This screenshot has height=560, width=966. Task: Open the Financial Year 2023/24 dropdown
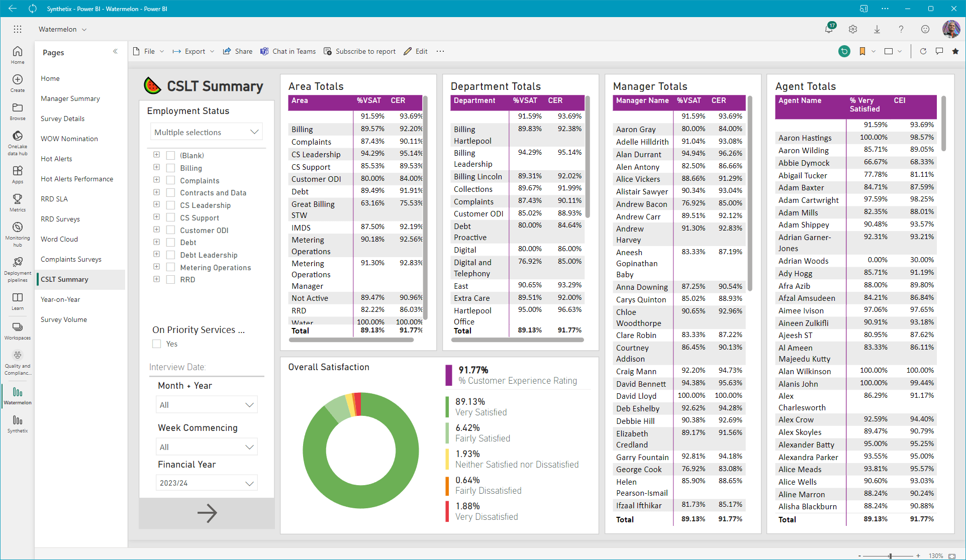pyautogui.click(x=207, y=483)
